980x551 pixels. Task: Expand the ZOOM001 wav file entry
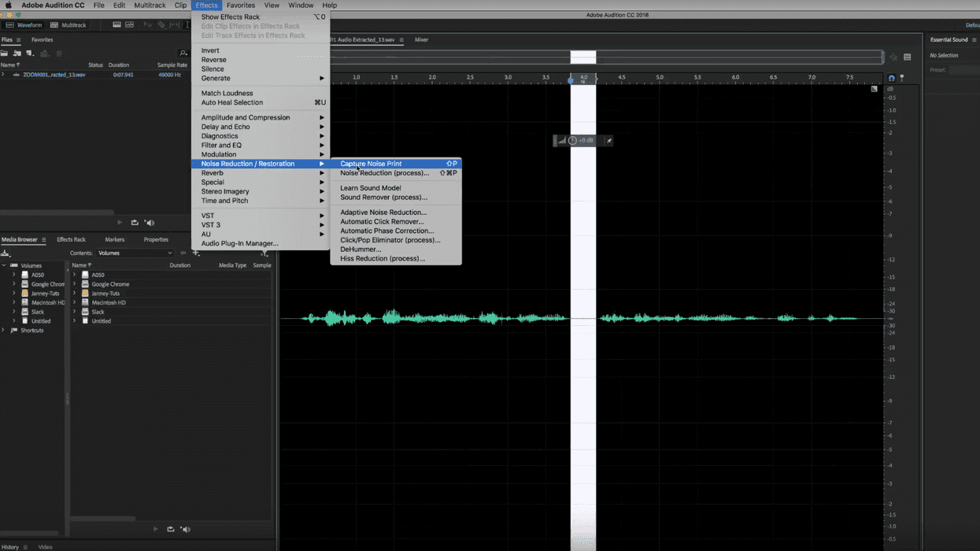pos(3,75)
